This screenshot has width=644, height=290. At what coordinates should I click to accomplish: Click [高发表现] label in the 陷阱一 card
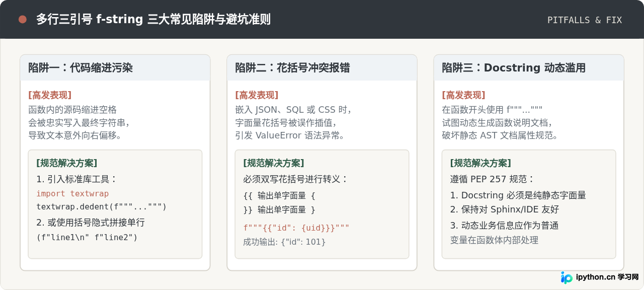click(x=50, y=95)
